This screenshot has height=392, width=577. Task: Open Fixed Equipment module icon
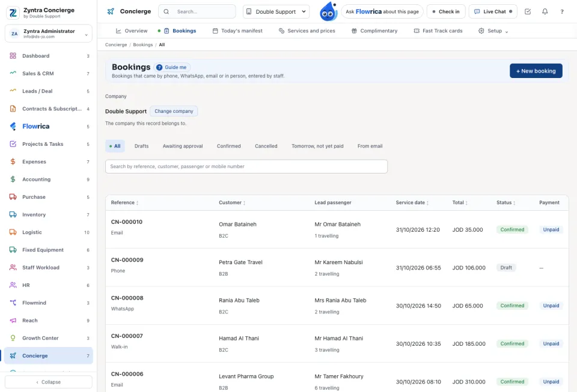pos(13,250)
